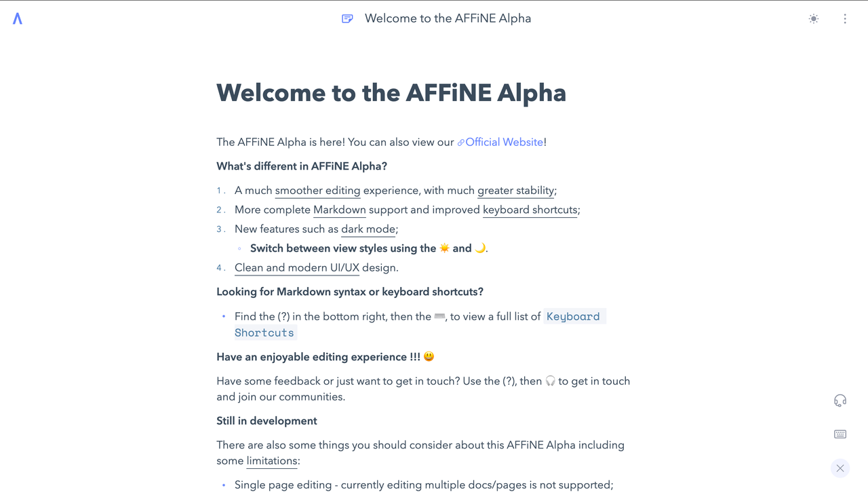This screenshot has height=496, width=868.
Task: Click the large Welcome to the AFFiNE Alpha heading
Action: click(x=391, y=93)
